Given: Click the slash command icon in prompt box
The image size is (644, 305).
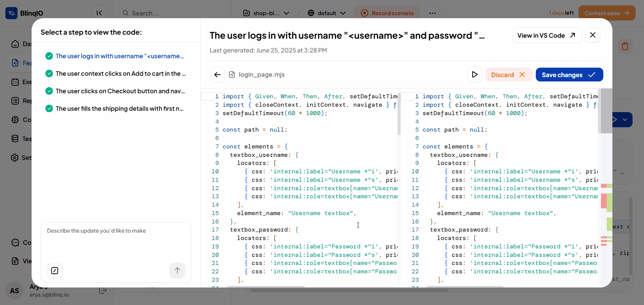Looking at the screenshot, I should tap(54, 271).
